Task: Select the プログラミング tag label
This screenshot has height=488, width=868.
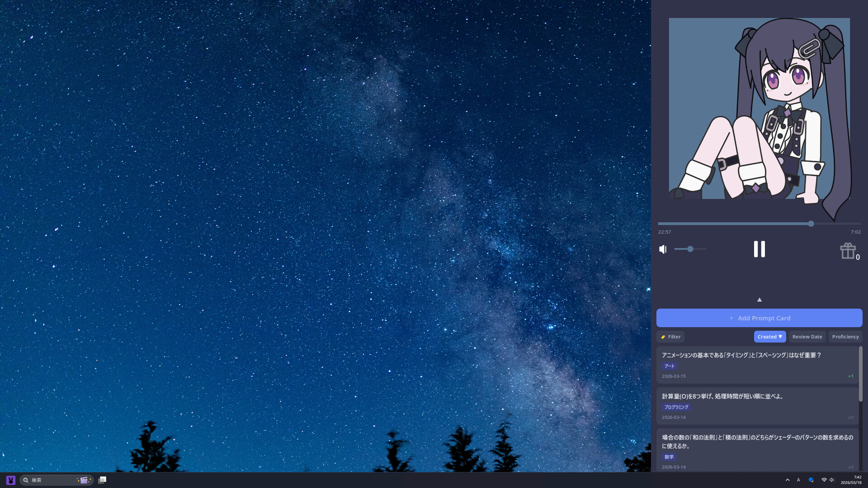Action: point(676,407)
